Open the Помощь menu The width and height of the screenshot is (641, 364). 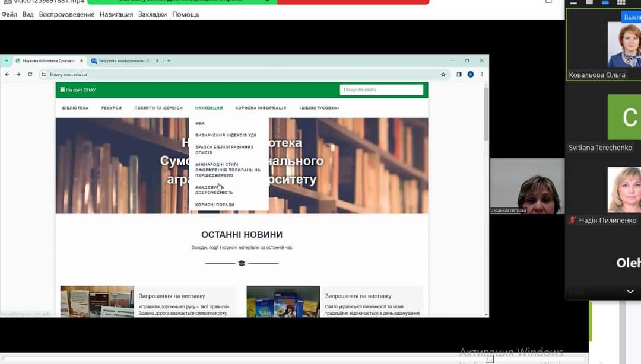tap(186, 14)
